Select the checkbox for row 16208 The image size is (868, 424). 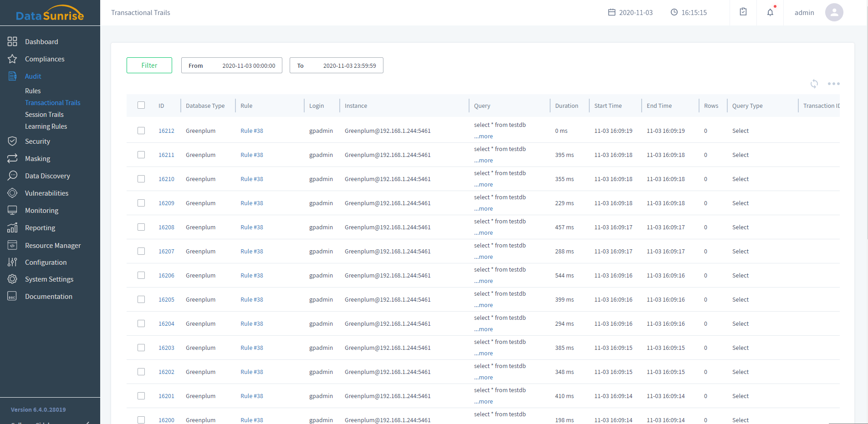[x=141, y=227]
